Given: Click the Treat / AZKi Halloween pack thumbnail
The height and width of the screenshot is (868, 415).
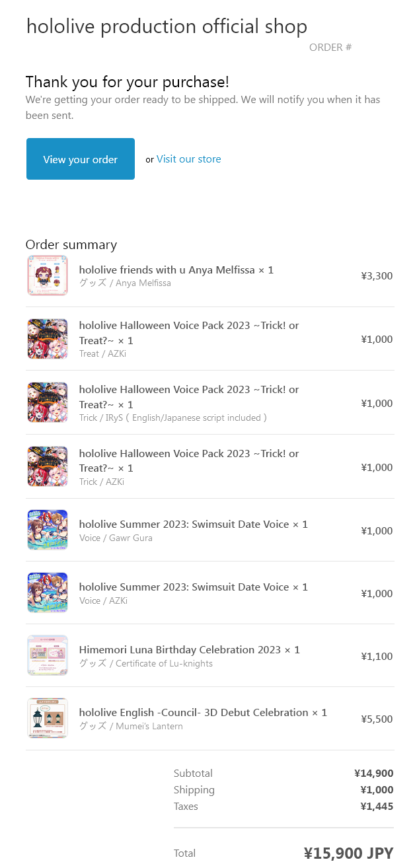Looking at the screenshot, I should point(48,339).
